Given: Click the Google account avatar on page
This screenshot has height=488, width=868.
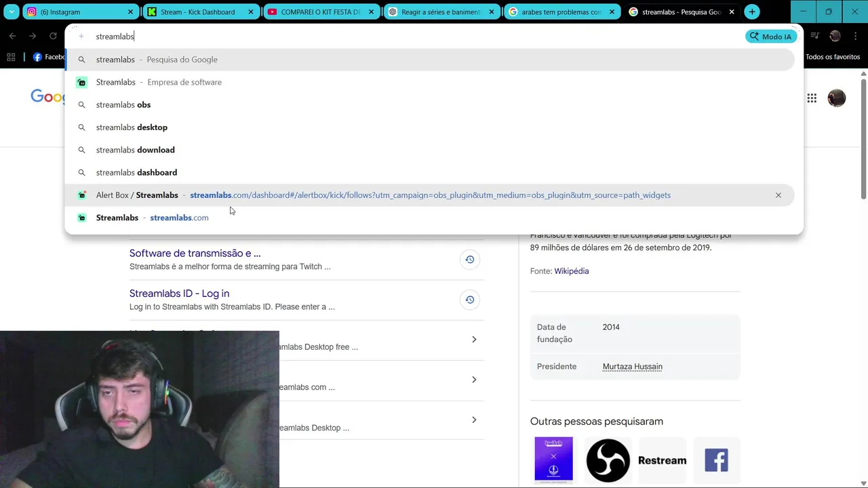Looking at the screenshot, I should [837, 98].
